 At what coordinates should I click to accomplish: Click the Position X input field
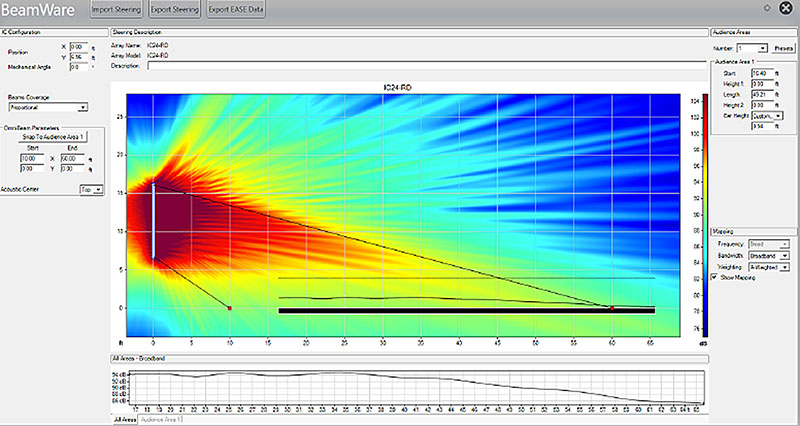click(79, 47)
